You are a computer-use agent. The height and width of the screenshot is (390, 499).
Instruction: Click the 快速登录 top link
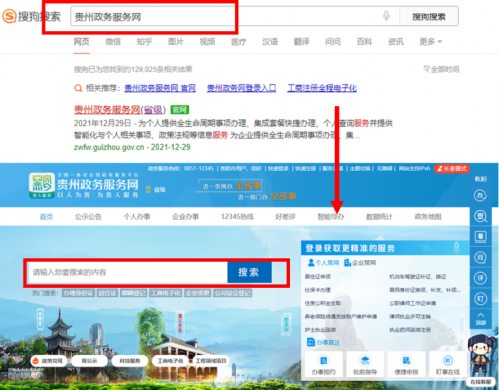278,169
